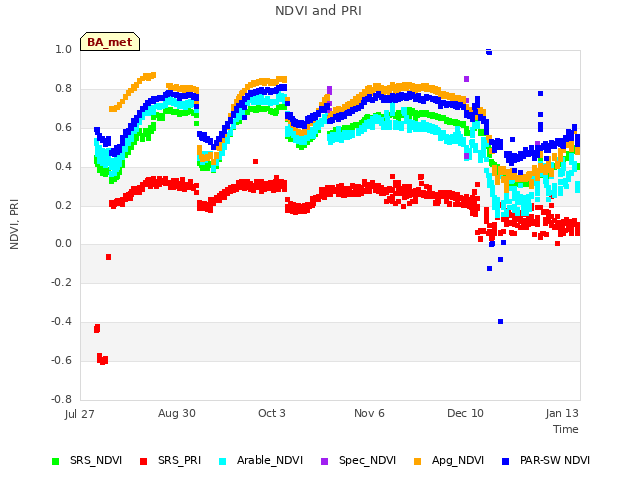Click the -0.4 y-axis tick label
Image resolution: width=640 pixels, height=480 pixels.
[62, 322]
